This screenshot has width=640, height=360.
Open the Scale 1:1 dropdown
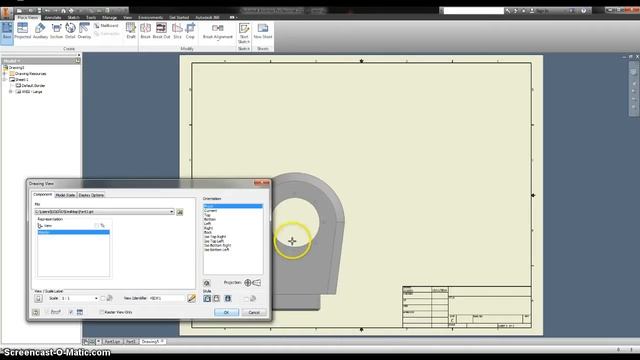(x=96, y=298)
